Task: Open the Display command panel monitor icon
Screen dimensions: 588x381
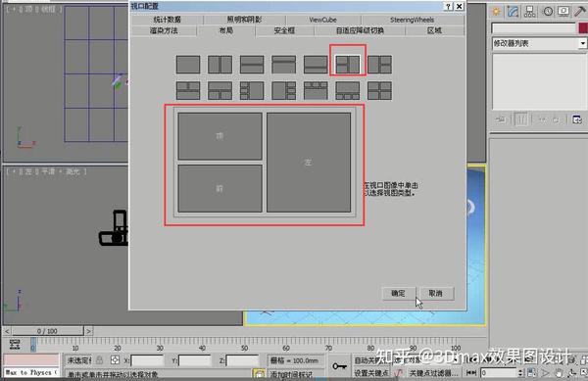Action: point(563,11)
